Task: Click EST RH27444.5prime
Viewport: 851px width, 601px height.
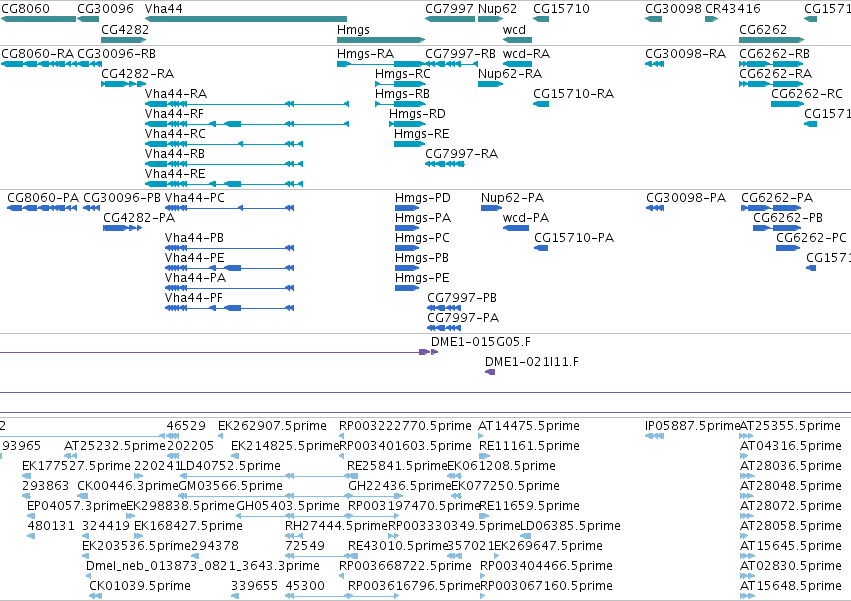Action: click(336, 526)
